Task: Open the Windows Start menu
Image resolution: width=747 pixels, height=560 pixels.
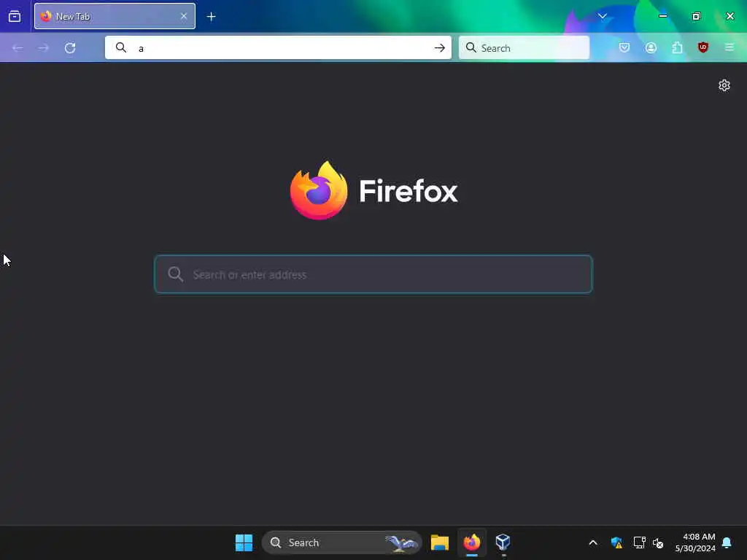Action: click(244, 542)
